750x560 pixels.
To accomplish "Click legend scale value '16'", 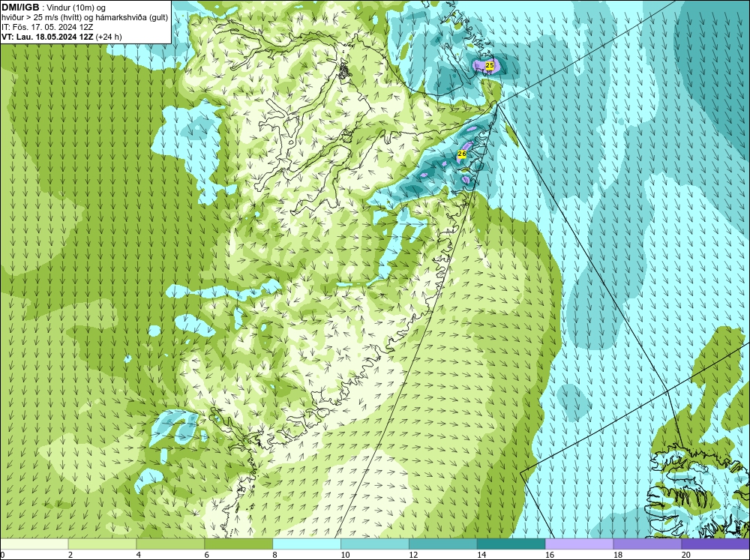I will pos(550,555).
